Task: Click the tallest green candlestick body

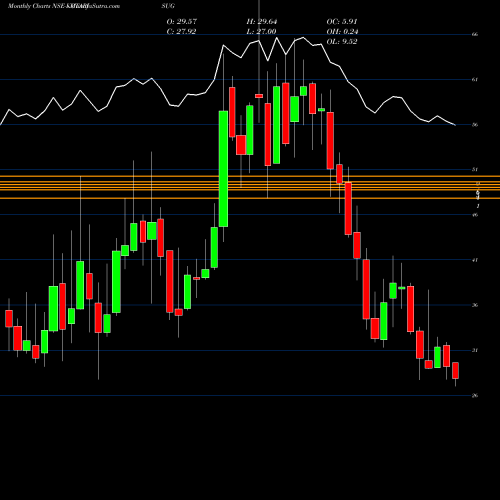Action: pyautogui.click(x=223, y=169)
